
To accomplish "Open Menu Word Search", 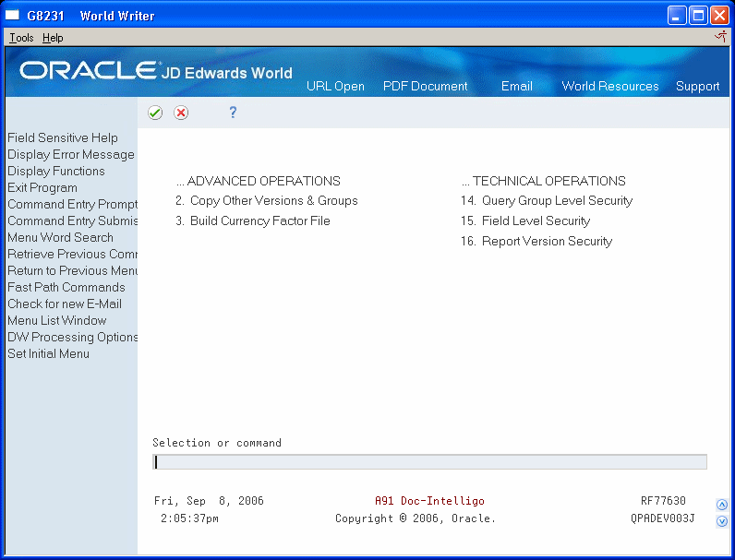I will [60, 237].
